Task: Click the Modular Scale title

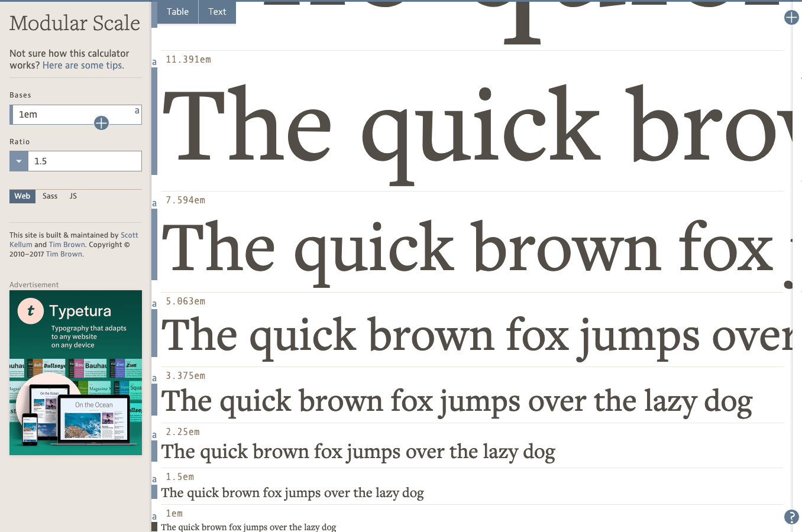Action: 75,23
